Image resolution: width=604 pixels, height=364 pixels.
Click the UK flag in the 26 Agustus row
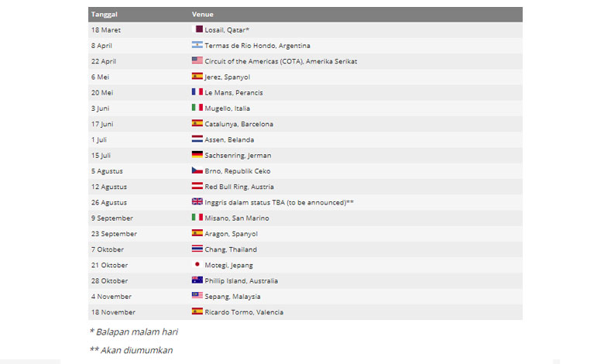197,202
